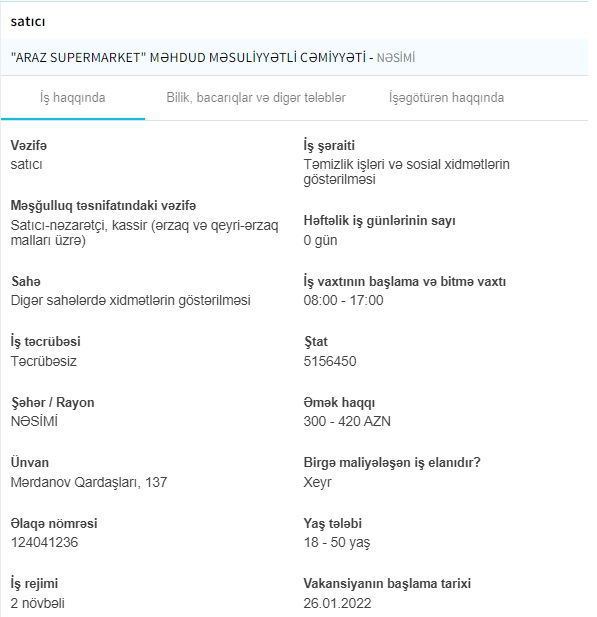Click the satıcı job title heading
Viewport: 597px width, 617px height.
[28, 21]
